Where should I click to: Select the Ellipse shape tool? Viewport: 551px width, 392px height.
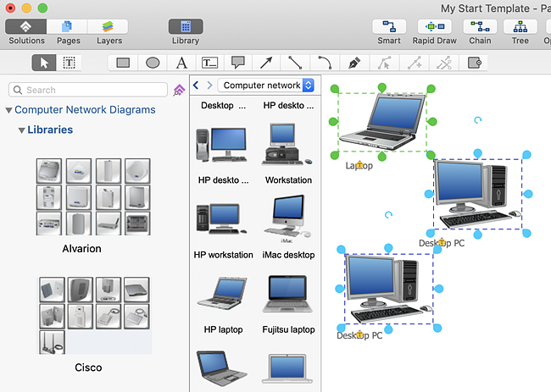coord(153,63)
